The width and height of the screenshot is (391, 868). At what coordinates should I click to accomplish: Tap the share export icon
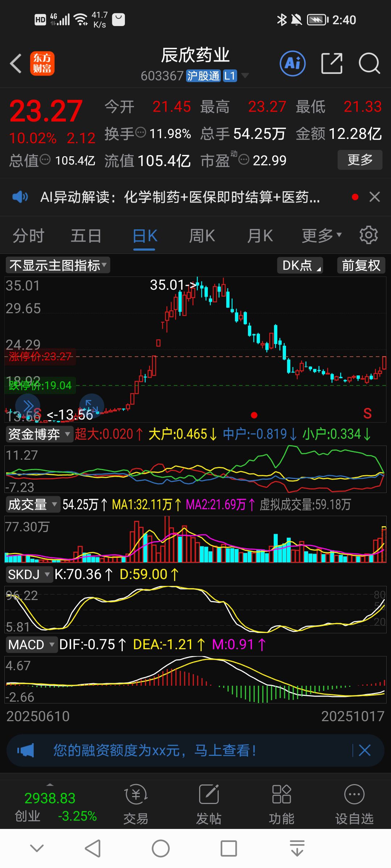332,63
